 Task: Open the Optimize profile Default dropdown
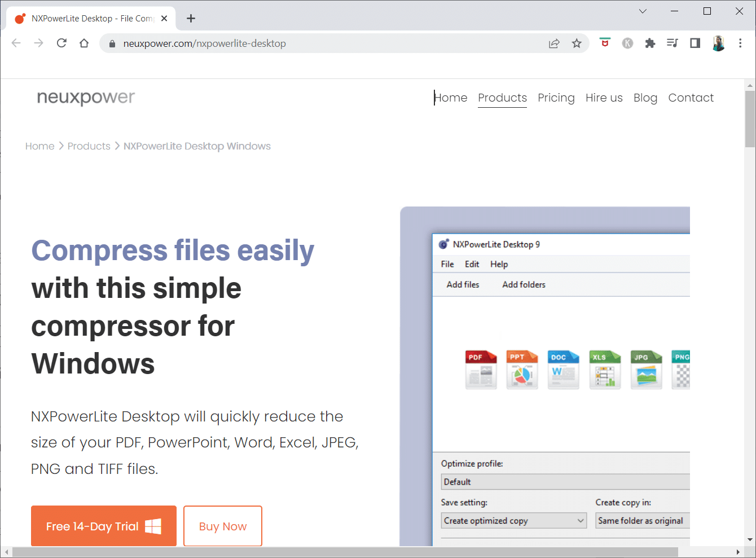pos(565,482)
